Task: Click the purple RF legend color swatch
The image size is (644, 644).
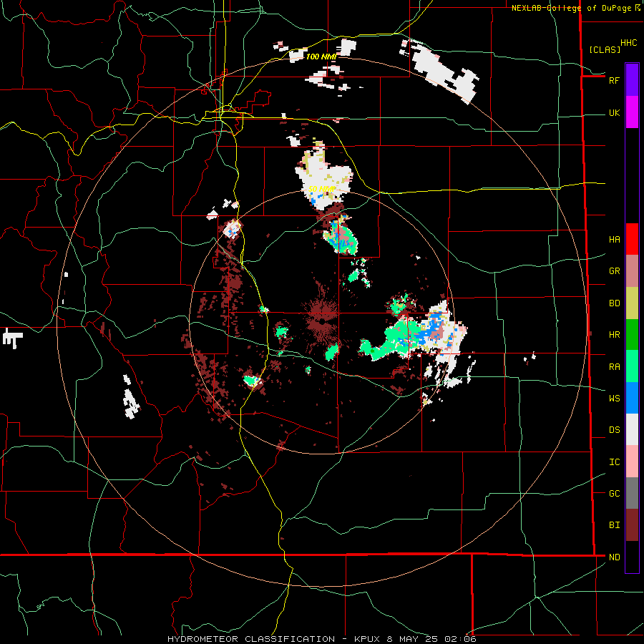Action: pos(632,80)
